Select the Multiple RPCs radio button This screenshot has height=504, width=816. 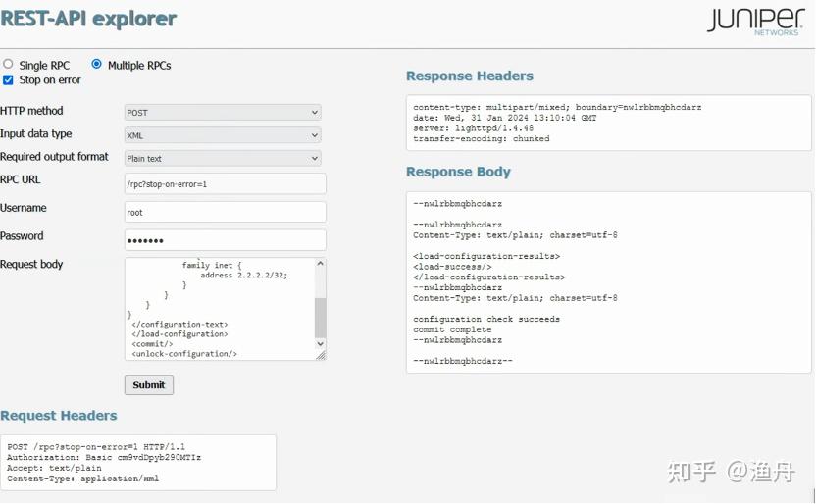point(96,65)
